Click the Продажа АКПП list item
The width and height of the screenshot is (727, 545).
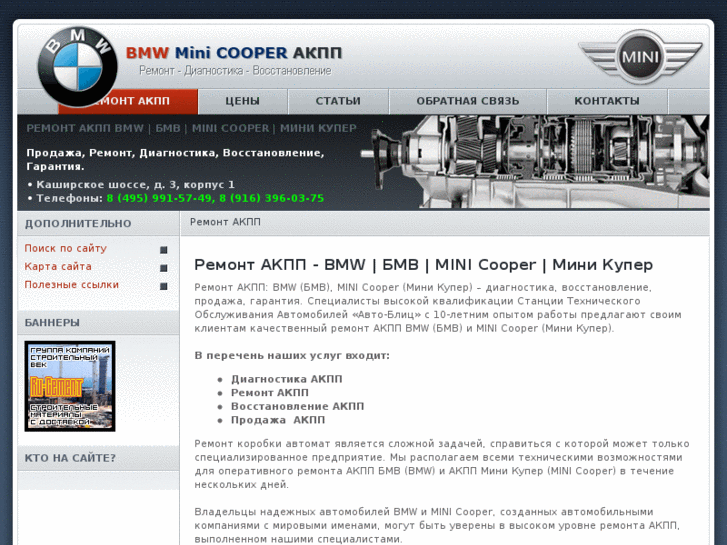[x=278, y=420]
